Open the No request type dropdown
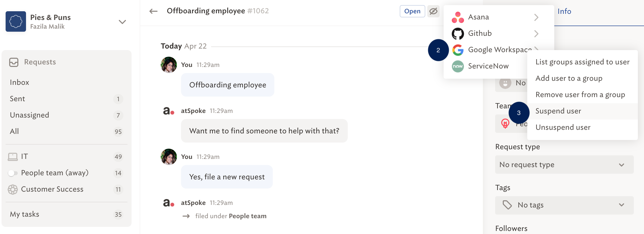644x234 pixels. click(x=564, y=165)
